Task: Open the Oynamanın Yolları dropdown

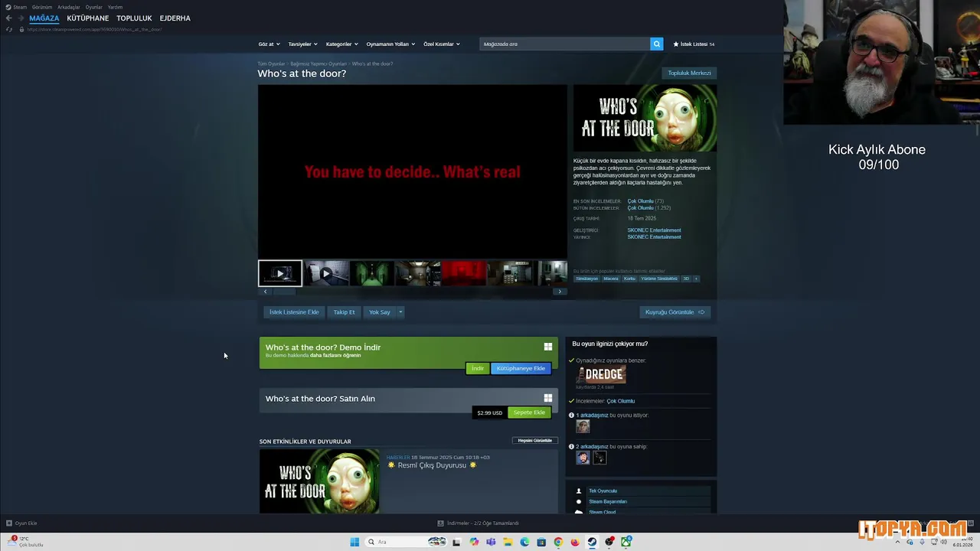Action: 390,44
